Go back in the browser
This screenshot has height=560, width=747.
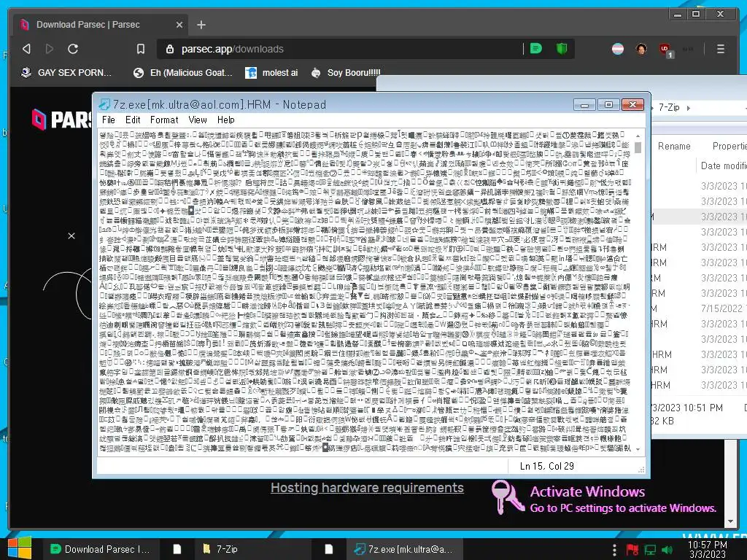coord(27,49)
